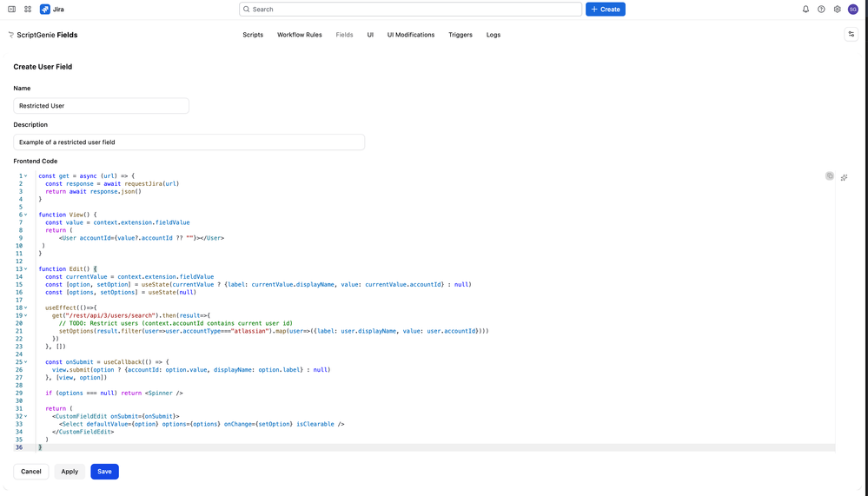Open the filter settings icon at top right
This screenshot has width=868, height=496.
tap(851, 35)
